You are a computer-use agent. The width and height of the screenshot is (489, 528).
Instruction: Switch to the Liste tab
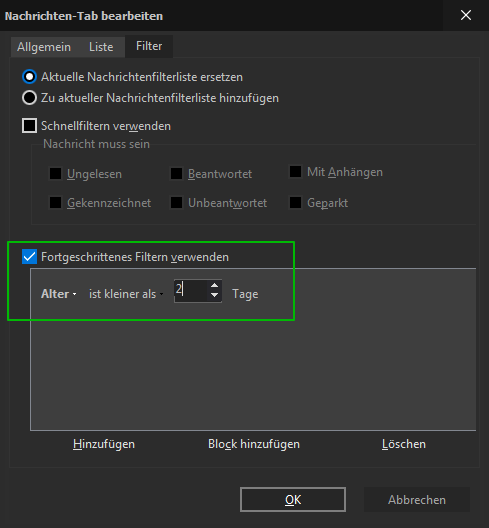pos(101,47)
